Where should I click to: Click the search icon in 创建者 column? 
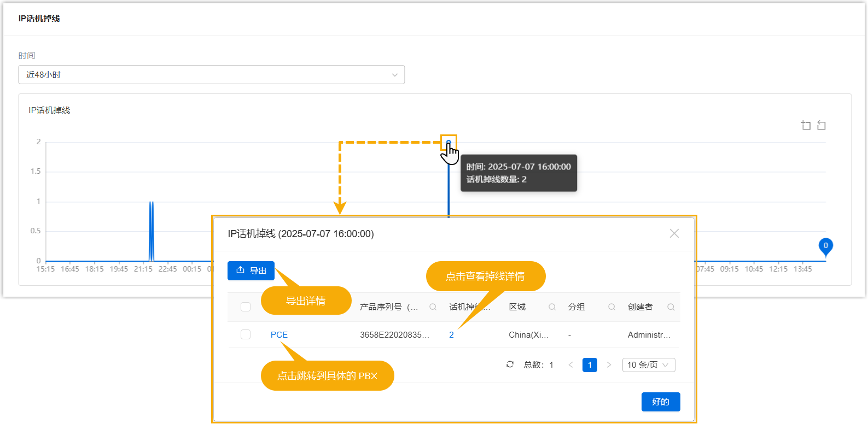pyautogui.click(x=671, y=307)
